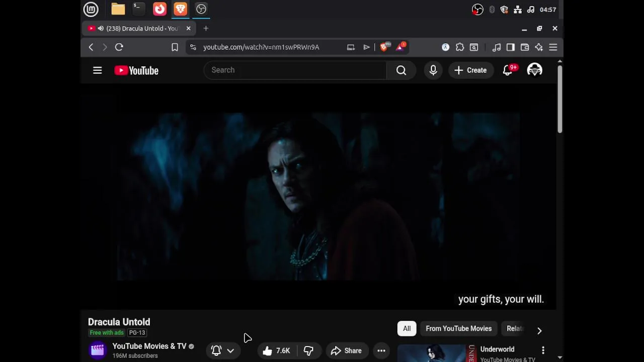Viewport: 644px width, 362px height.
Task: Share the Dracula Untold video
Action: tap(346, 351)
